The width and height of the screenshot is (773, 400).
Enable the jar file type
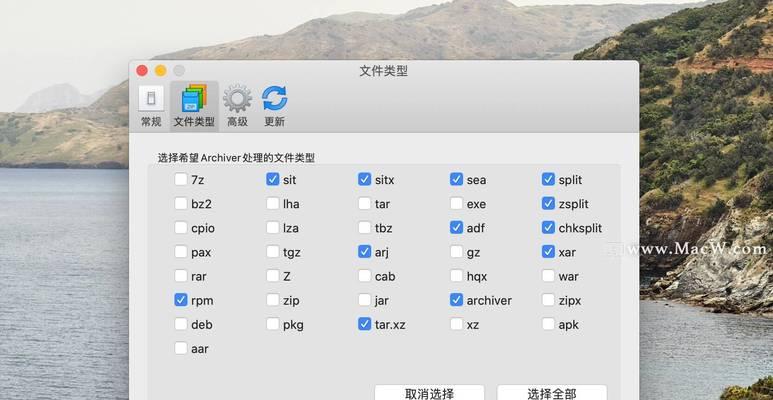364,300
